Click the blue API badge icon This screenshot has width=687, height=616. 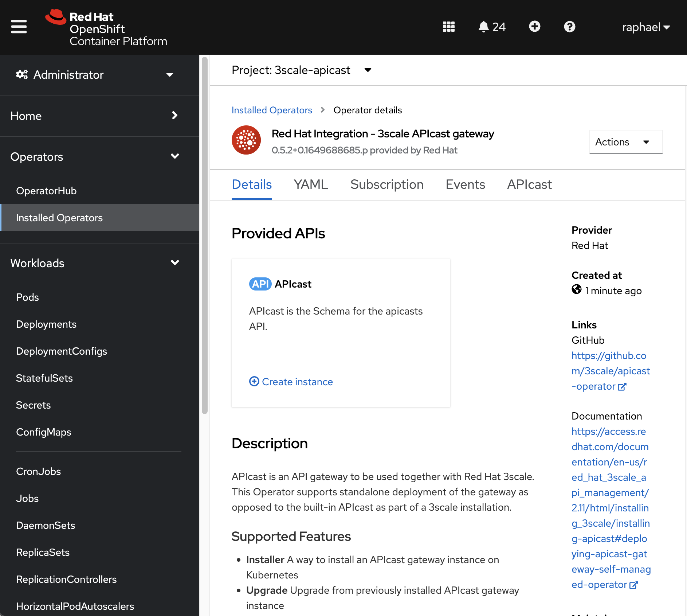[x=260, y=284]
